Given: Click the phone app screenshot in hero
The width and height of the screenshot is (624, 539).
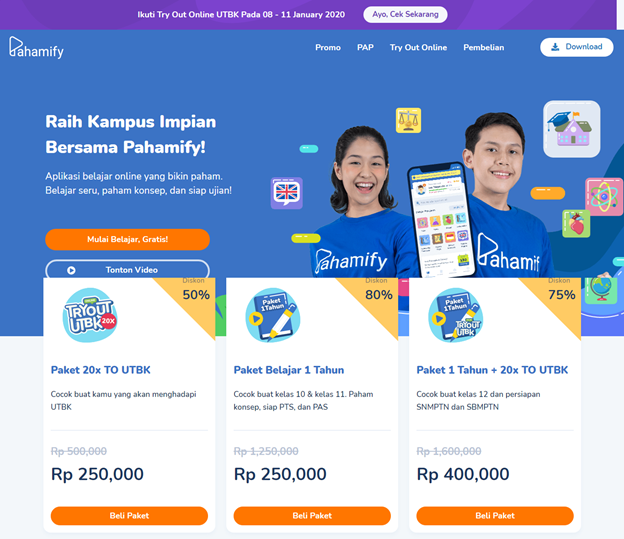Looking at the screenshot, I should tap(441, 220).
